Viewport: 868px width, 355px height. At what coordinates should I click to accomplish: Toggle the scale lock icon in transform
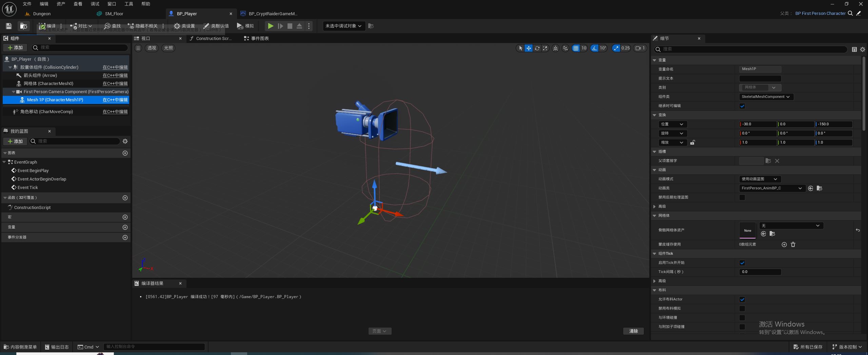click(692, 143)
